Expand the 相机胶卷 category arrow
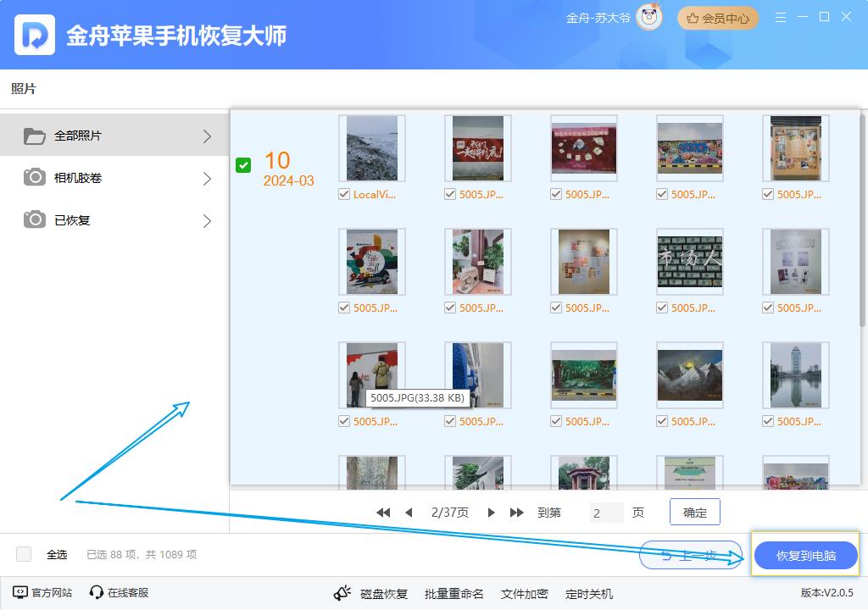The height and width of the screenshot is (610, 868). [x=208, y=178]
